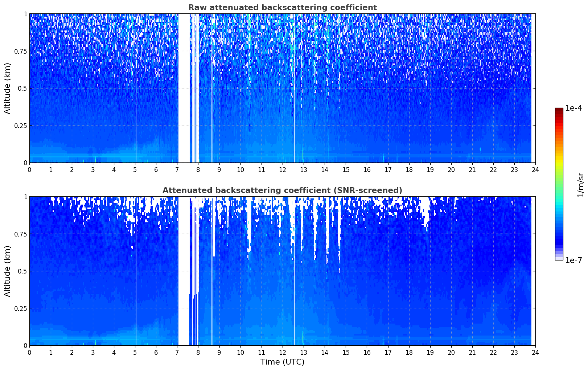Click the 0.5 altitude tick on bottom plot
Screen dimensions: 588x370
[x=22, y=271]
